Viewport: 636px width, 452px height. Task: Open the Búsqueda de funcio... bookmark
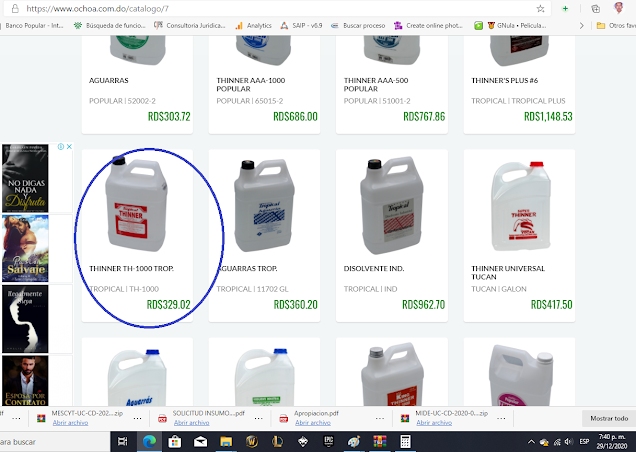pyautogui.click(x=110, y=26)
